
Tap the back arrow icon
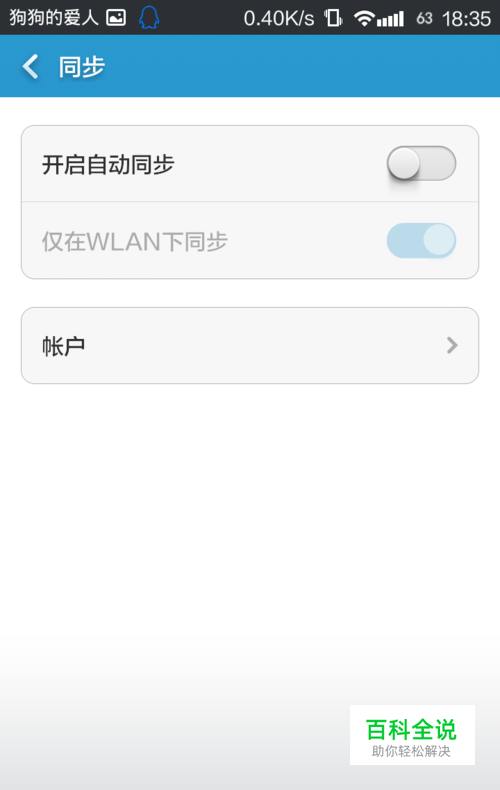tap(30, 67)
